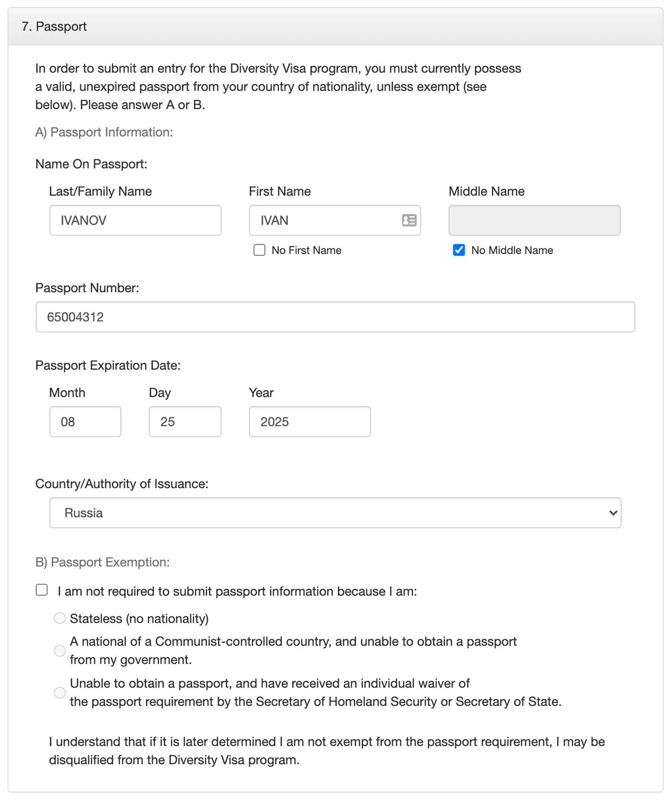The height and width of the screenshot is (800, 672).
Task: Click the No First Name label text
Action: coord(306,250)
